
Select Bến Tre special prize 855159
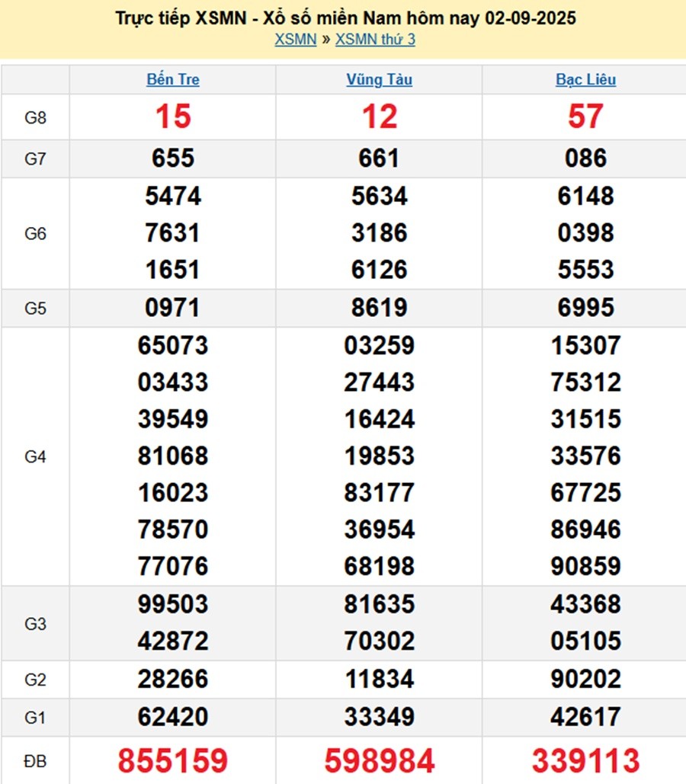[173, 760]
